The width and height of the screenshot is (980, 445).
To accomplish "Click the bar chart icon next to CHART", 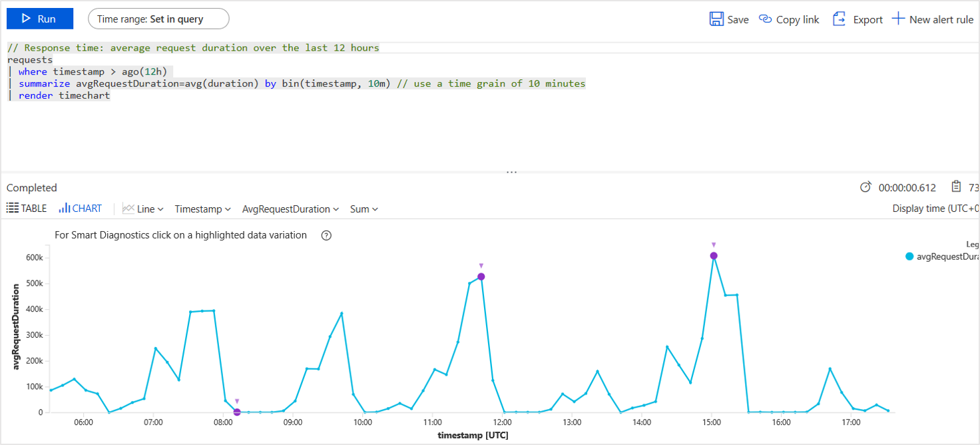I will [64, 209].
